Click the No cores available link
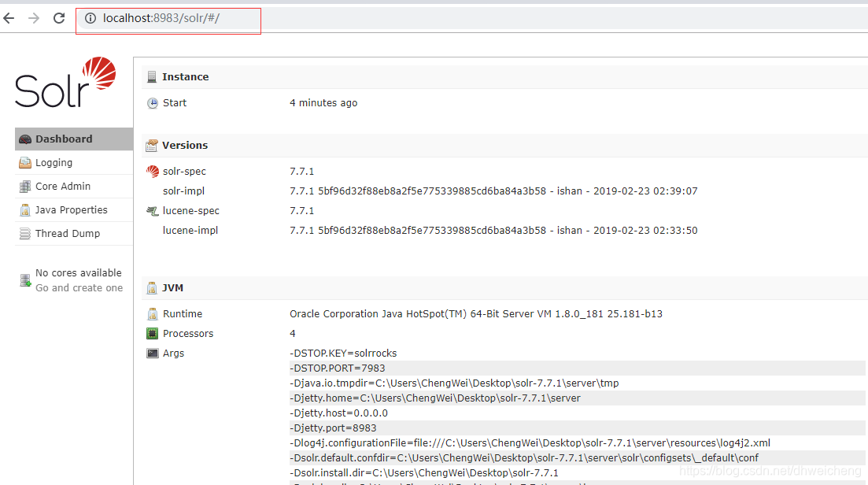 tap(79, 273)
